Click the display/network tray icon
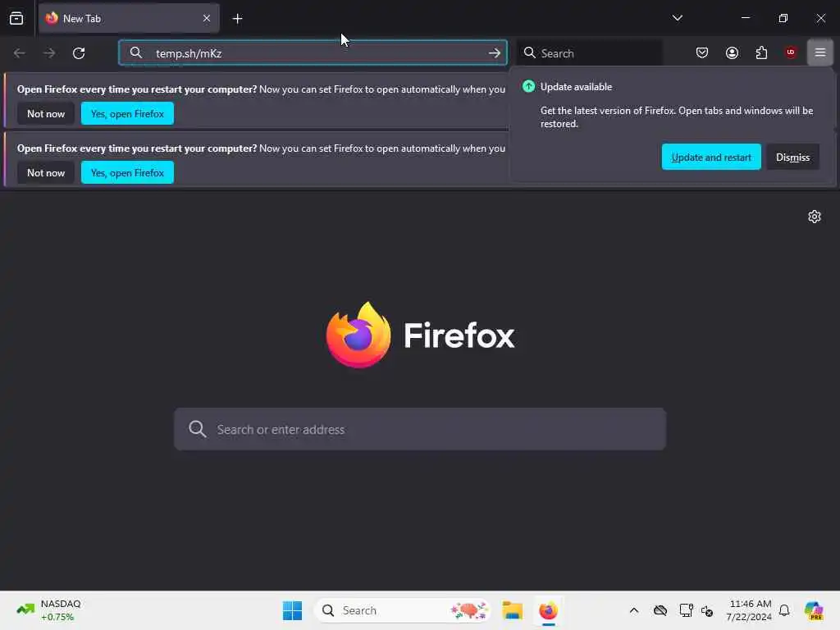Viewport: 840px width, 630px height. point(686,610)
